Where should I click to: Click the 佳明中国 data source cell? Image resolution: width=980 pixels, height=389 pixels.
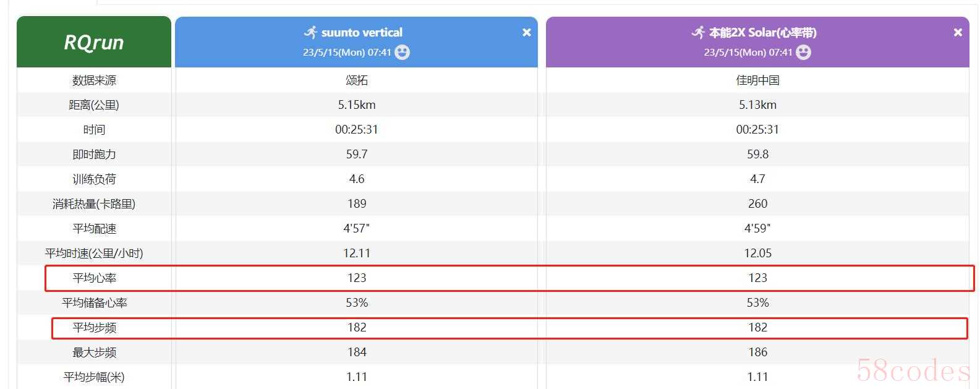coord(757,80)
